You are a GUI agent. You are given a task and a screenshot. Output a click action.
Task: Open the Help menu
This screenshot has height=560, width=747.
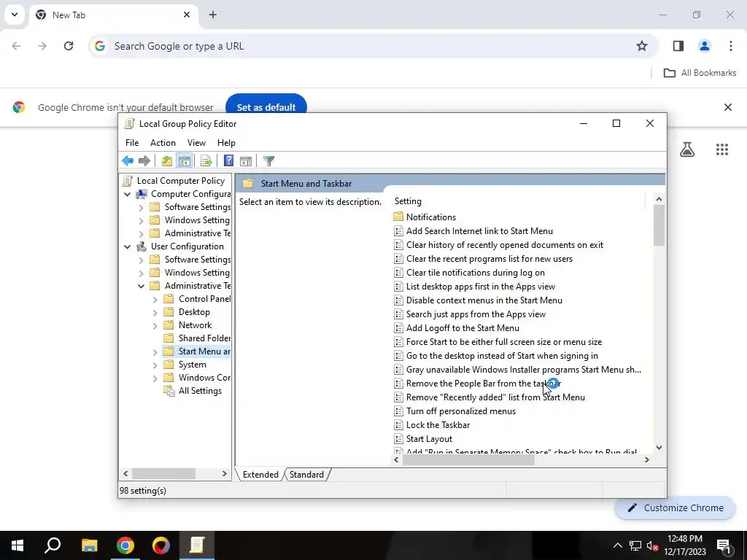pos(226,143)
